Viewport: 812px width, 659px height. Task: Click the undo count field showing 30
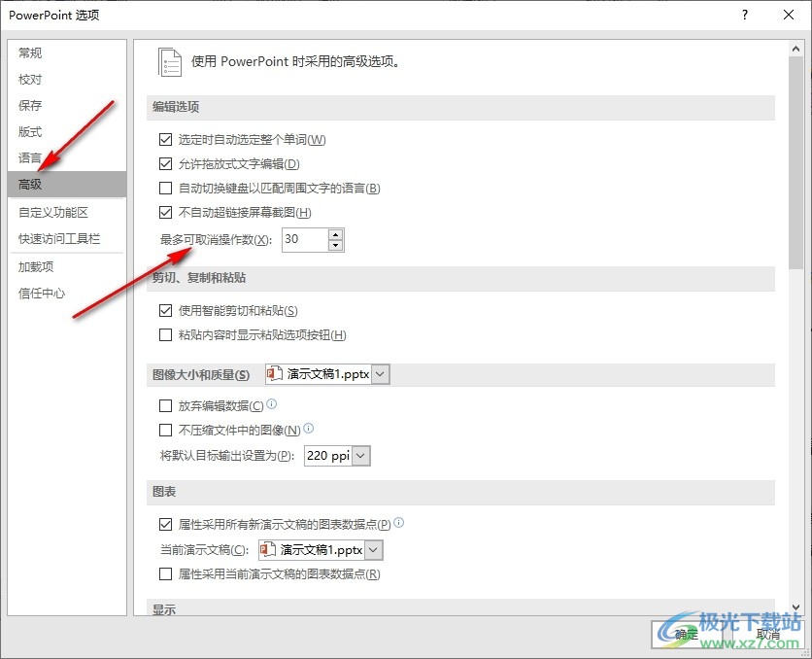[306, 239]
